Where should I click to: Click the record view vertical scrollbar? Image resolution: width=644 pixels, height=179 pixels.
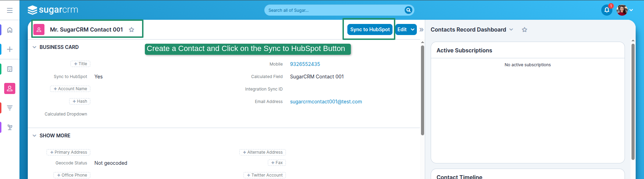[422, 90]
